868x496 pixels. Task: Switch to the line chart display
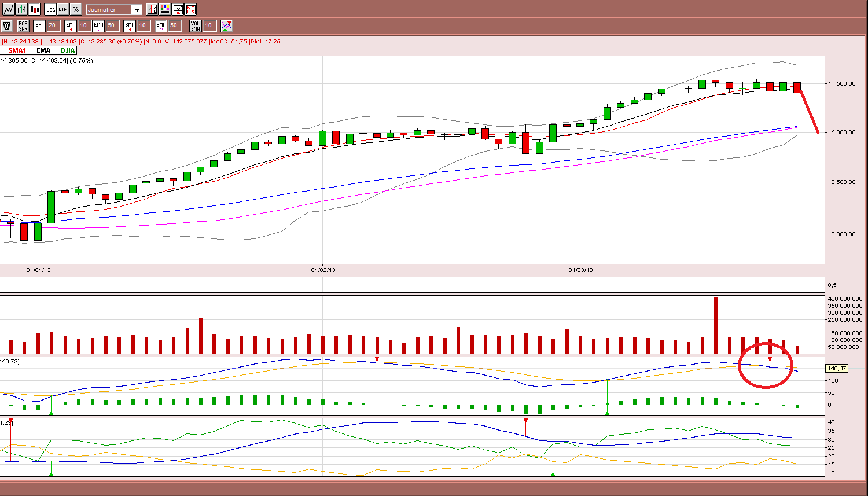(x=8, y=9)
